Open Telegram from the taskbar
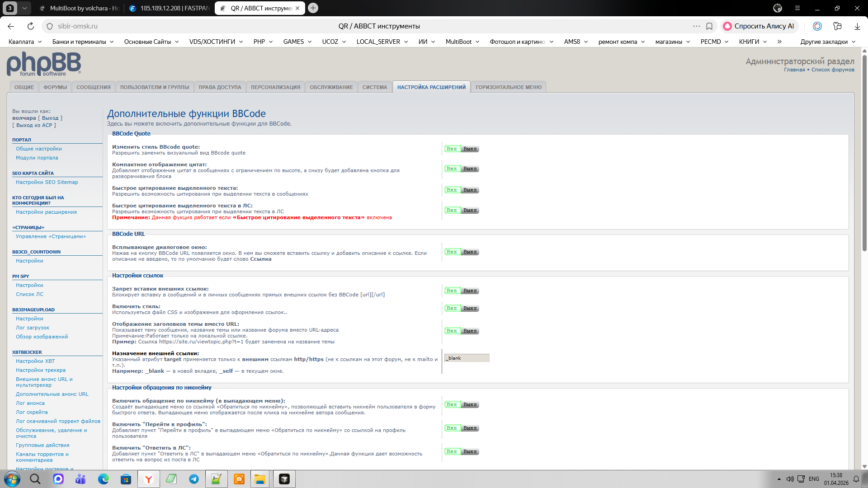The width and height of the screenshot is (868, 488). point(194,479)
